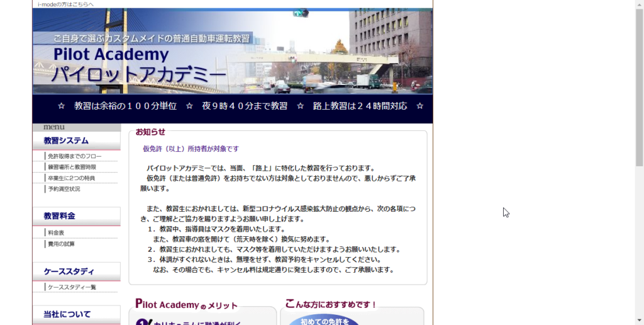Open 免許取得までのフロー page
644x325 pixels.
pos(74,156)
